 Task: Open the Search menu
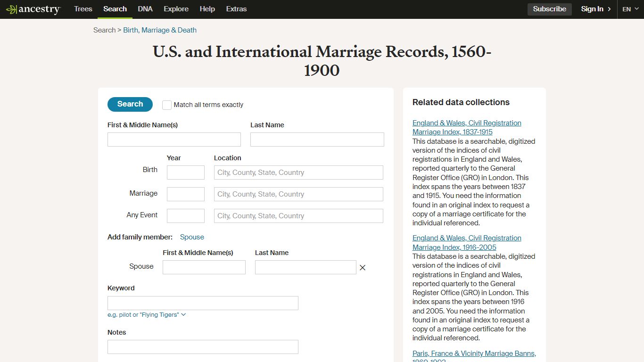coord(115,9)
